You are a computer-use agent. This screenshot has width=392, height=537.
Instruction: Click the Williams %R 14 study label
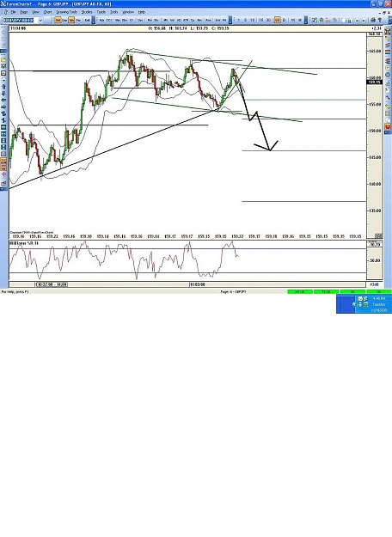[24, 243]
